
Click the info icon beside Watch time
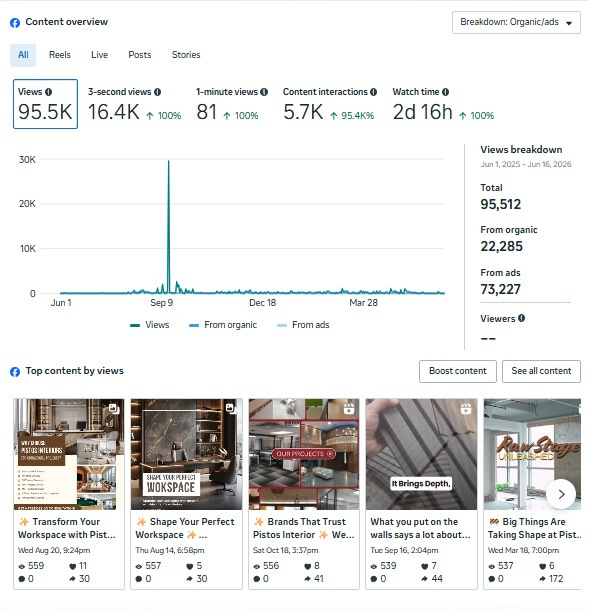point(445,92)
